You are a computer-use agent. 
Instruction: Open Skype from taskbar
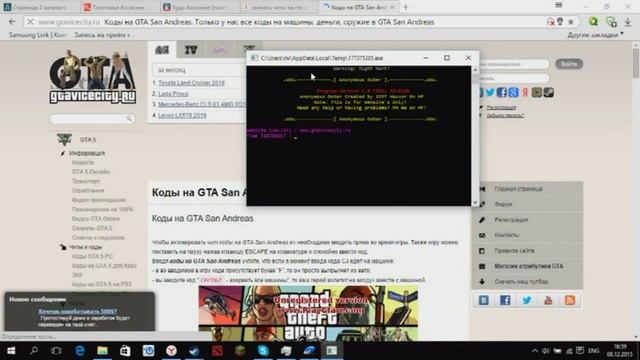(263, 351)
